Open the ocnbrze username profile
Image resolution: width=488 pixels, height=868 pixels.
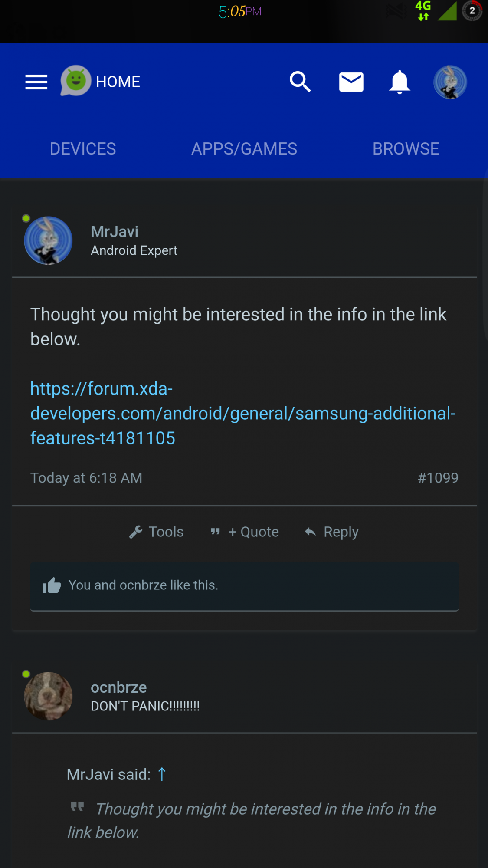(x=118, y=687)
